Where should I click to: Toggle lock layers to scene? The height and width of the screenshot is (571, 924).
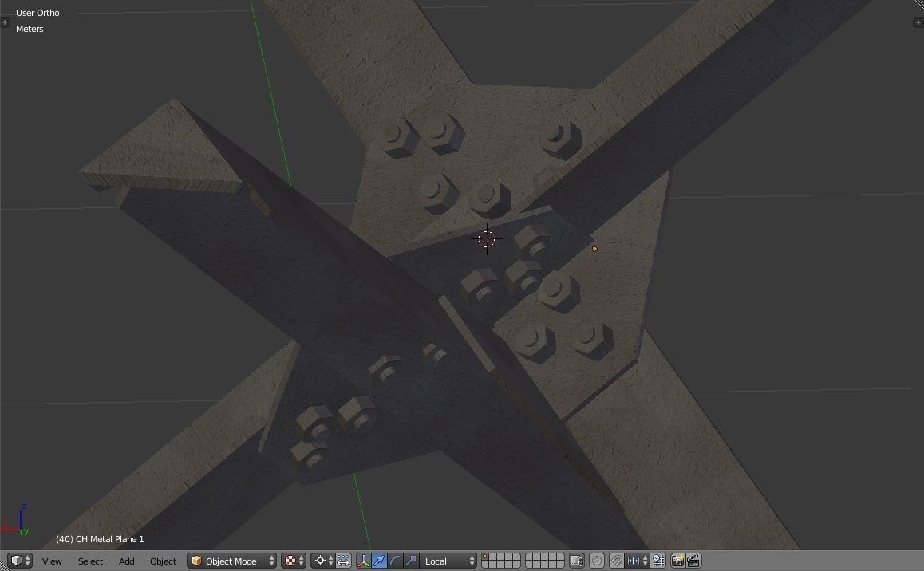577,561
